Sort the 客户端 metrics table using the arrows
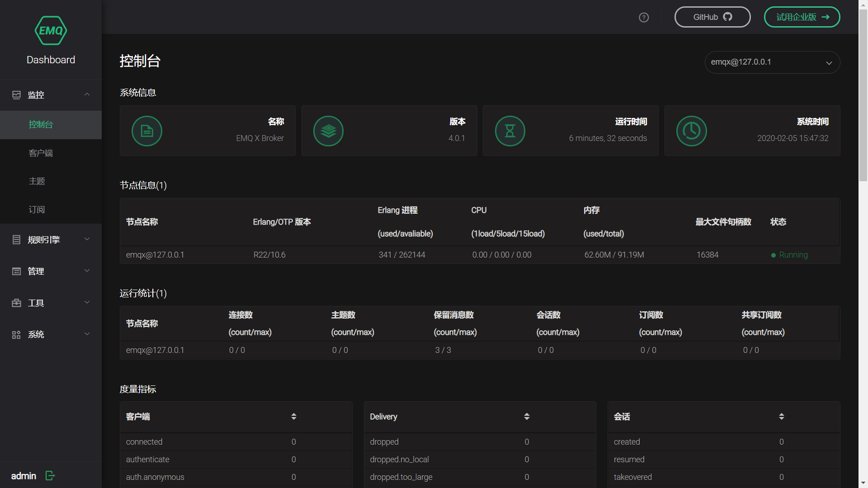The image size is (868, 488). point(294,416)
